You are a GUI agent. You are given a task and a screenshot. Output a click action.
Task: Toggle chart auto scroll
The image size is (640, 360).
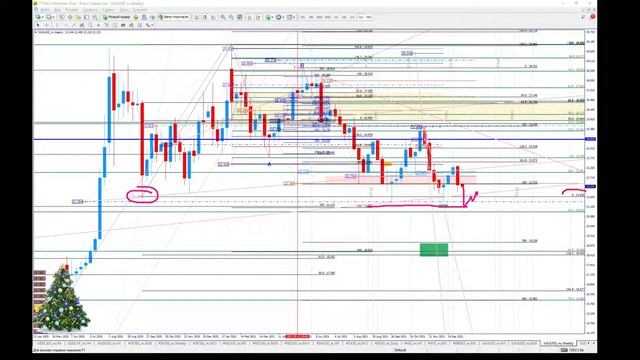coord(249,17)
